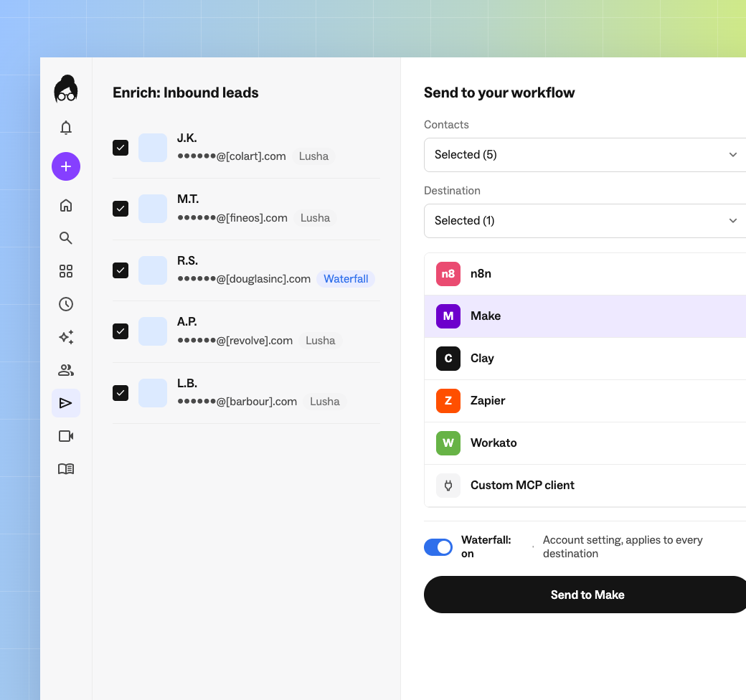Viewport: 746px width, 700px height.
Task: Expand the Contacts Selected (5) dropdown
Action: click(x=585, y=154)
